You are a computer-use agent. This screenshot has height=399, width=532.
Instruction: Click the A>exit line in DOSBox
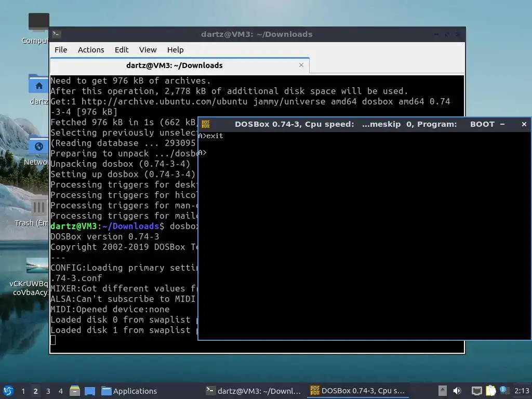click(x=211, y=136)
